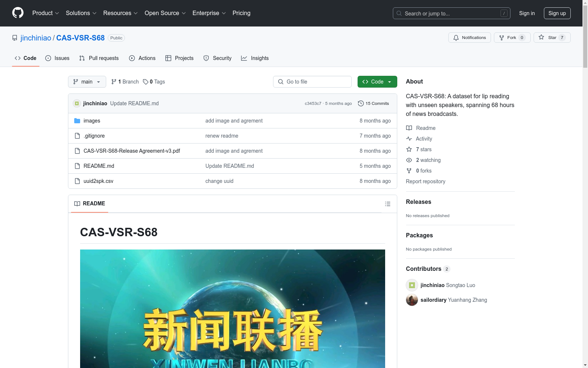Screen dimensions: 588x368
Task: Click the Releases heading link
Action: [x=419, y=202]
